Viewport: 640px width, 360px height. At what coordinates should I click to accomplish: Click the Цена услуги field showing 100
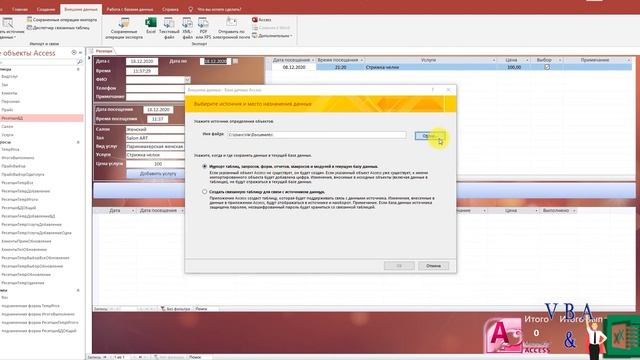(155, 164)
